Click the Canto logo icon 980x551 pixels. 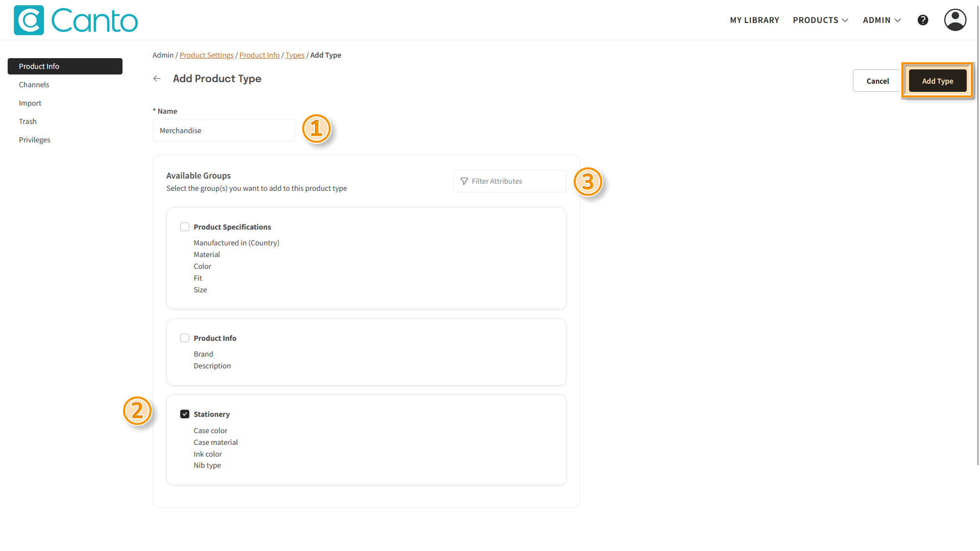29,20
